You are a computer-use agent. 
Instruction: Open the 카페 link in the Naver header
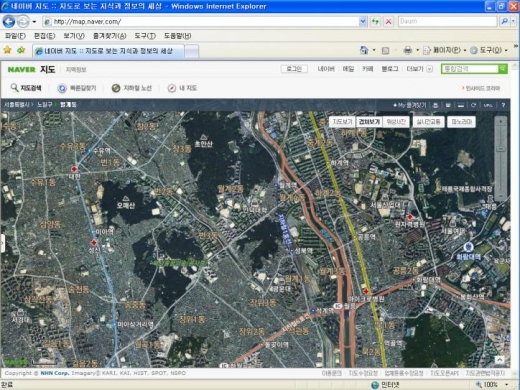pyautogui.click(x=368, y=69)
